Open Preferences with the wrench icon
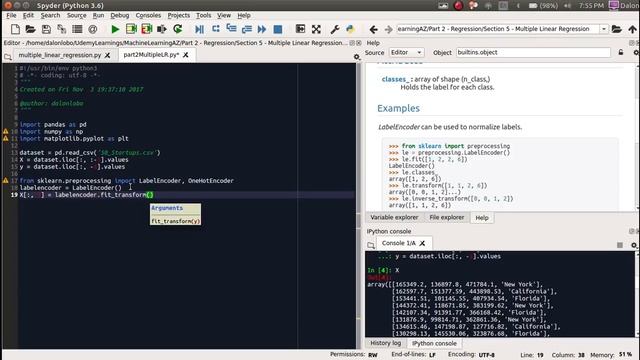The width and height of the screenshot is (640, 360). (x=335, y=29)
